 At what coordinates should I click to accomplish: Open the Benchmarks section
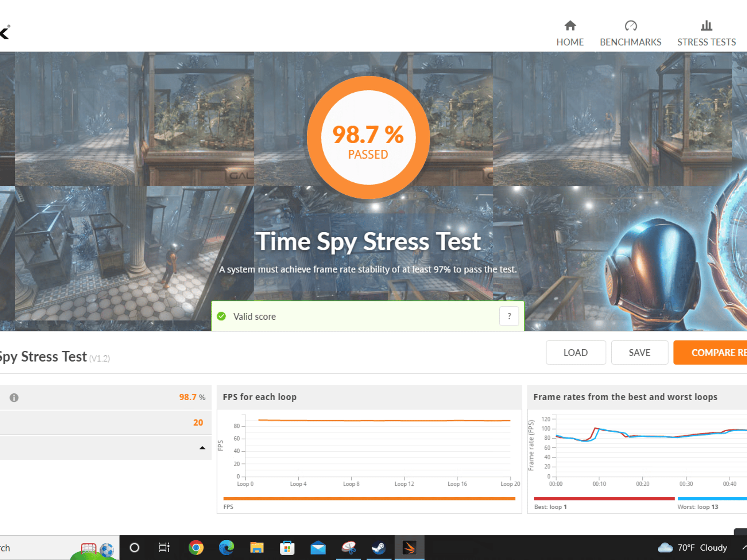630,34
